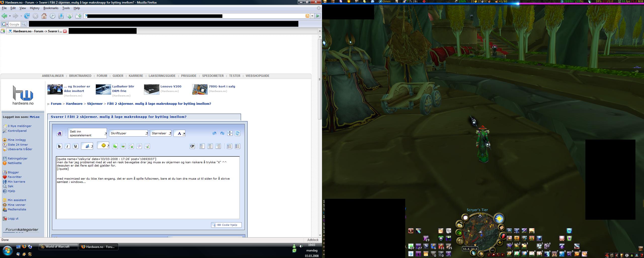
Task: Open the 'Skjermer' breadcrumb link
Action: point(95,104)
